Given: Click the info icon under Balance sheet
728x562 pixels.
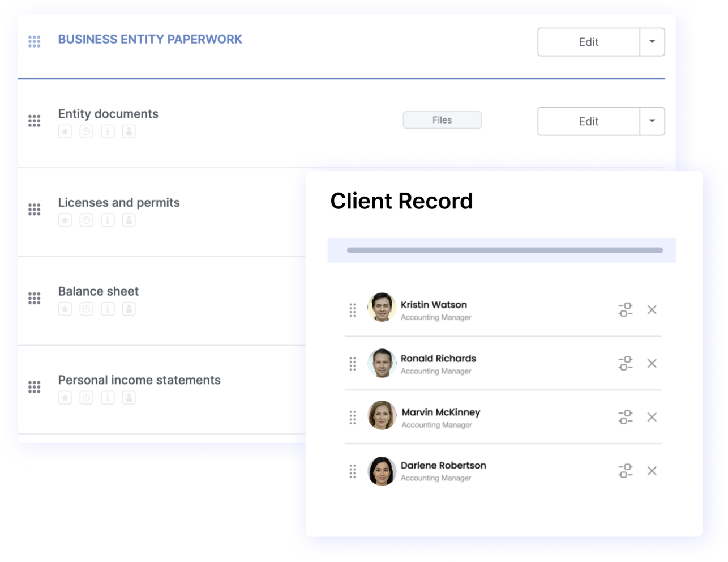Looking at the screenshot, I should [x=108, y=309].
